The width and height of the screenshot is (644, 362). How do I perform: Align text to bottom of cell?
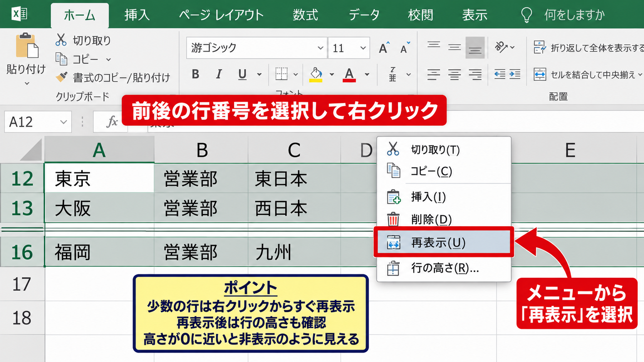[x=475, y=48]
